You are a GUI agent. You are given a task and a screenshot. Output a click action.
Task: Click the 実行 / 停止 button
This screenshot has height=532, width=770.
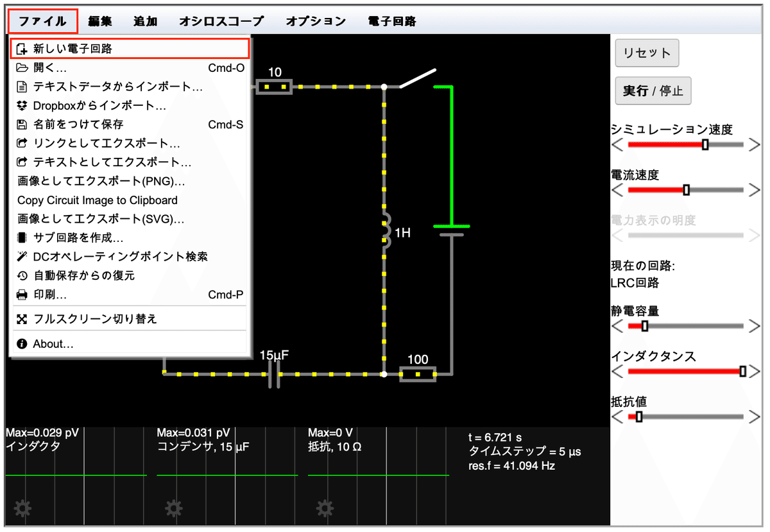(x=653, y=90)
